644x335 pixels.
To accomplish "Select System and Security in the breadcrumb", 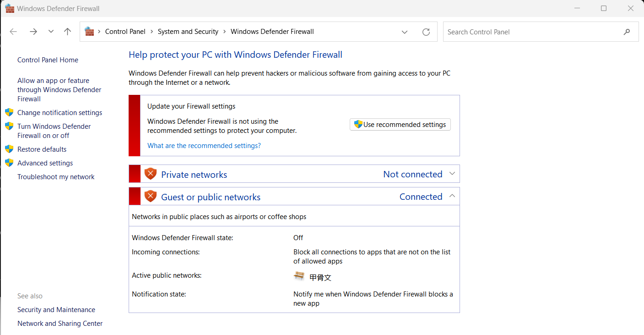I will coord(188,32).
